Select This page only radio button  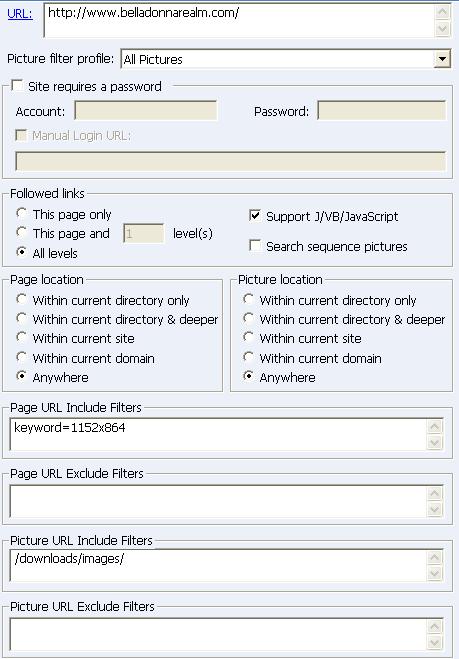coord(21,214)
